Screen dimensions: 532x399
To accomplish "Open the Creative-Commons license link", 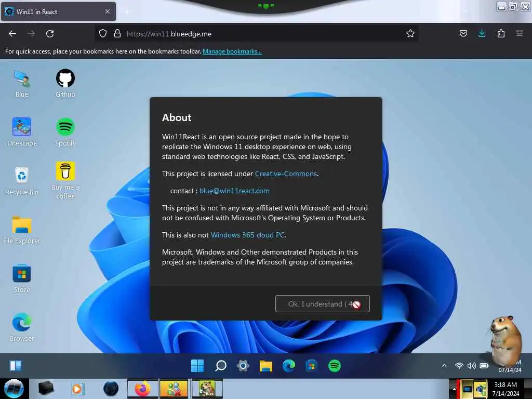I will pos(286,174).
